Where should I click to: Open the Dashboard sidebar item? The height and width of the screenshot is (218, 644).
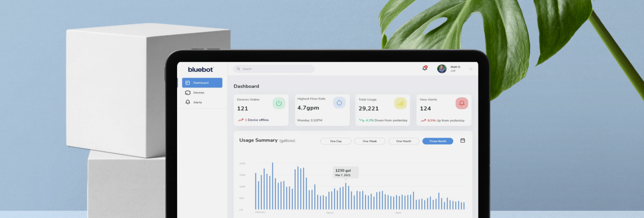coord(202,83)
